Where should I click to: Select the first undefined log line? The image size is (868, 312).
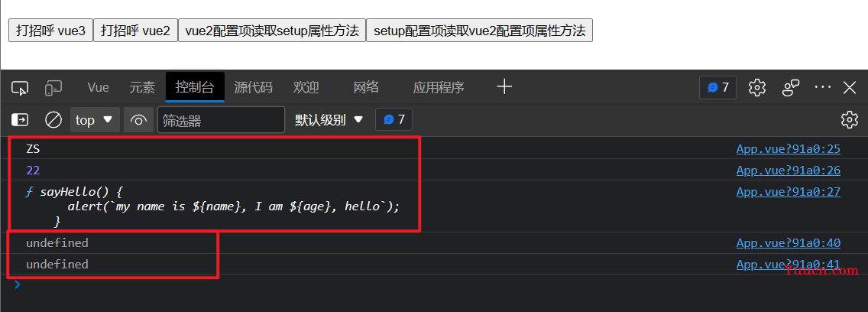click(x=57, y=242)
